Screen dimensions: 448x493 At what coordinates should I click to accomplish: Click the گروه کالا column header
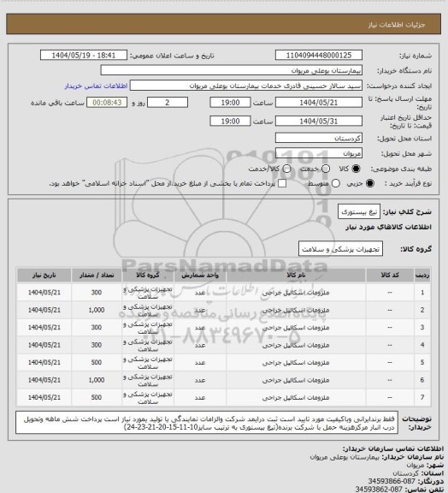click(x=148, y=275)
